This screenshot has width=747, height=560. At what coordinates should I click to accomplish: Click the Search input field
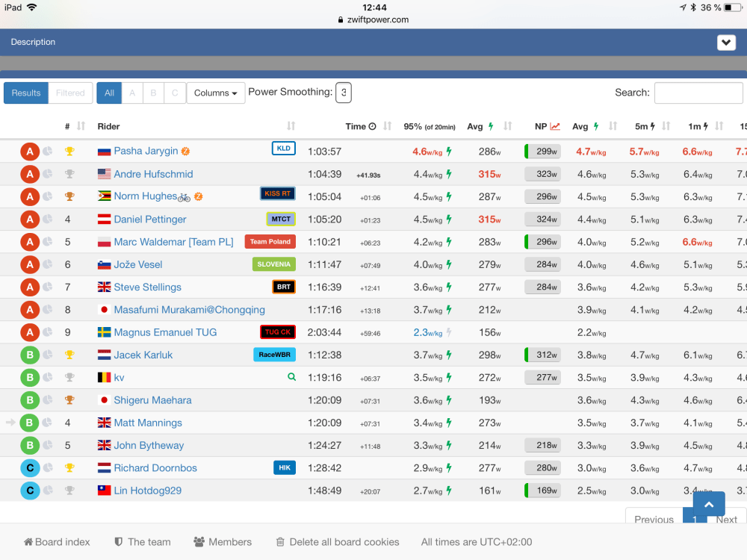click(x=698, y=93)
